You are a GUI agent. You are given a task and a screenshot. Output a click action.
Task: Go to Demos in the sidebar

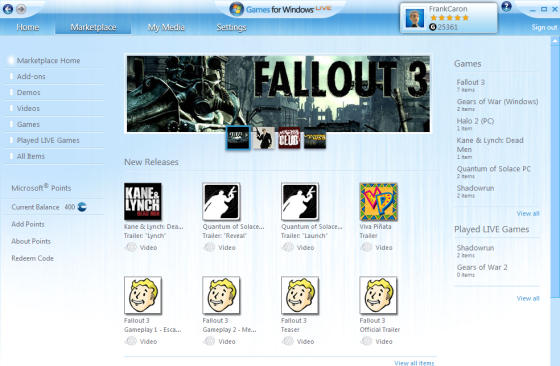pyautogui.click(x=29, y=92)
